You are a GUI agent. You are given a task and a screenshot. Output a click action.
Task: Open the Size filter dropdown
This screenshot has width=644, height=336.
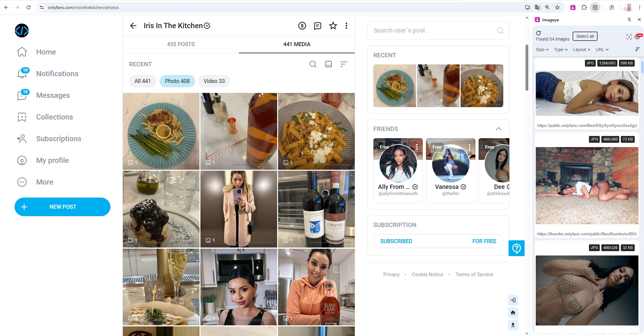(x=542, y=50)
